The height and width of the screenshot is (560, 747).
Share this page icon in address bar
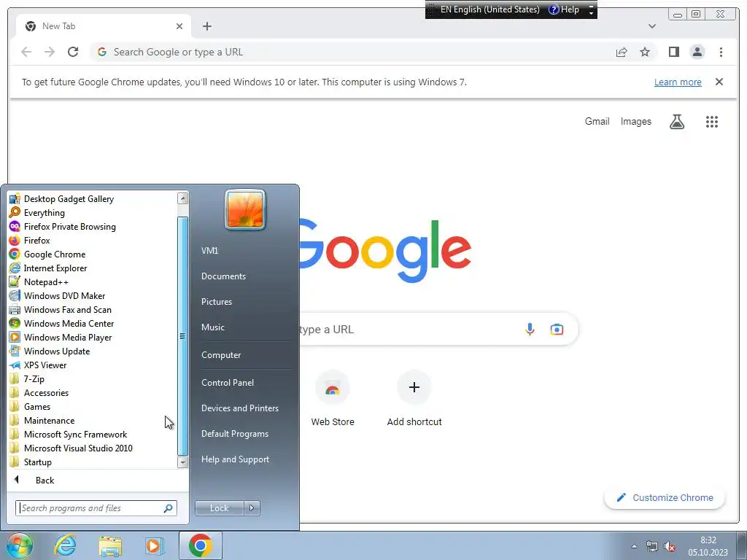622,52
